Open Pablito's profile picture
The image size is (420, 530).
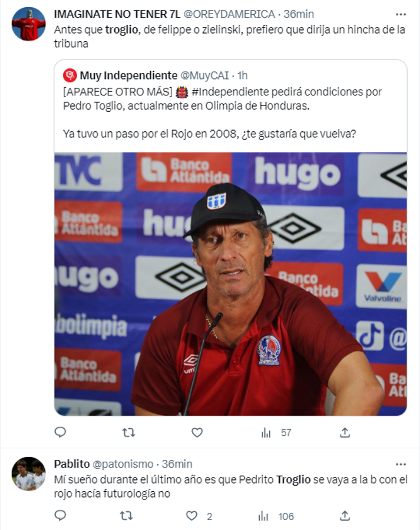click(28, 473)
